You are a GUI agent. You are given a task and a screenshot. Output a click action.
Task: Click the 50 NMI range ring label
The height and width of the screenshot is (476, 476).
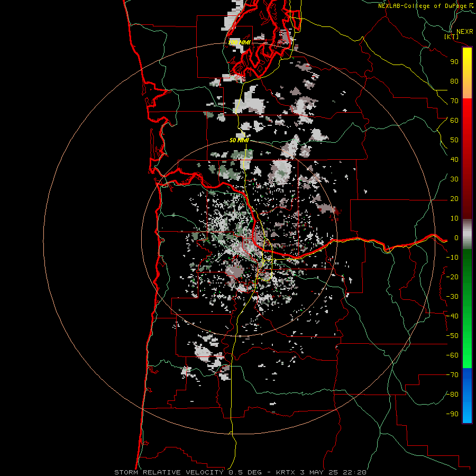point(239,140)
